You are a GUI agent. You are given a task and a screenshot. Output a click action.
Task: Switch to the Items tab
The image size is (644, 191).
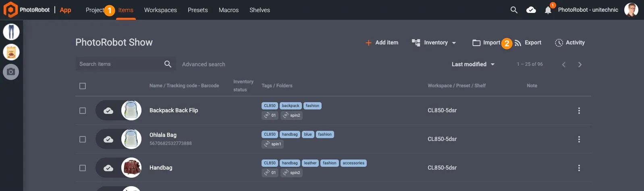point(126,10)
